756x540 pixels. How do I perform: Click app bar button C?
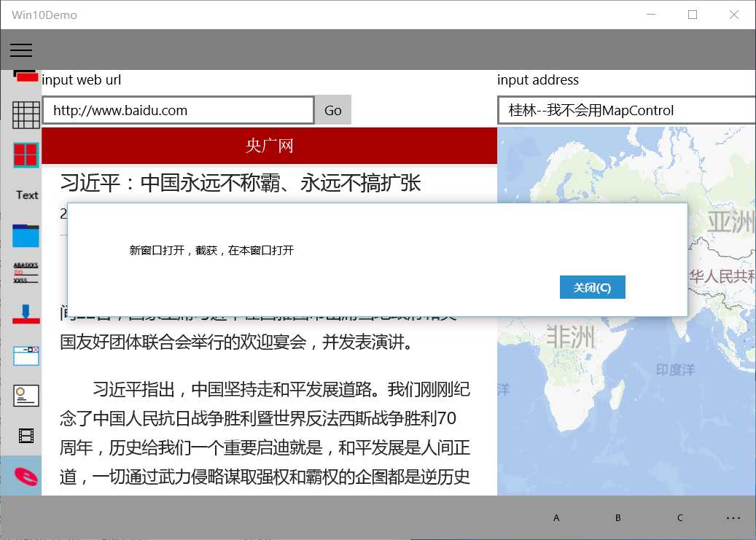coord(680,518)
